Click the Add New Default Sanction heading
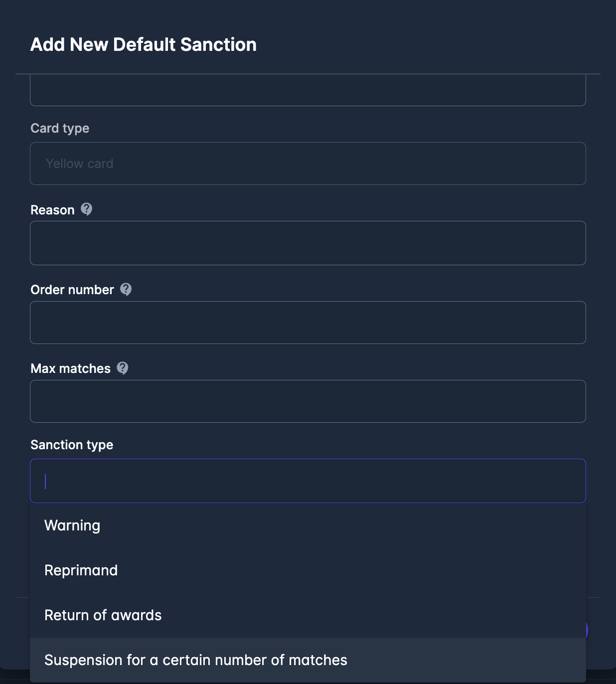 [x=144, y=44]
